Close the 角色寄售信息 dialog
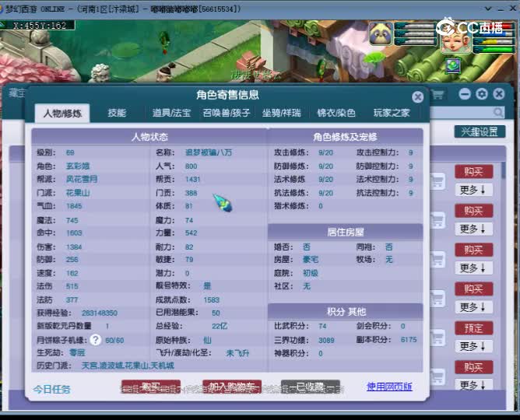 [417, 97]
